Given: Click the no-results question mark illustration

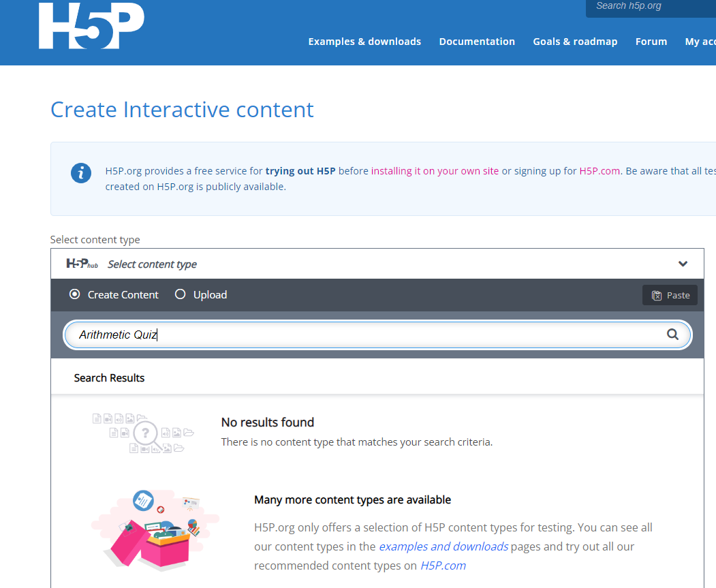Looking at the screenshot, I should click(143, 433).
